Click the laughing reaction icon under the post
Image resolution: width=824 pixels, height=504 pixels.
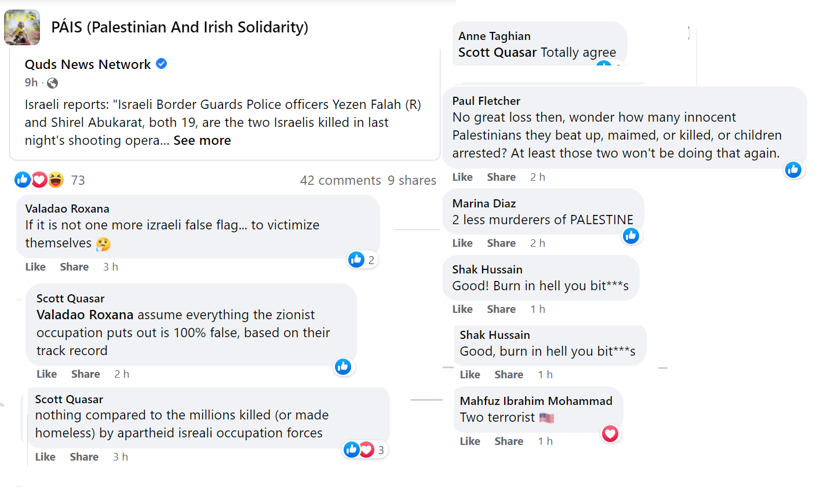point(56,180)
